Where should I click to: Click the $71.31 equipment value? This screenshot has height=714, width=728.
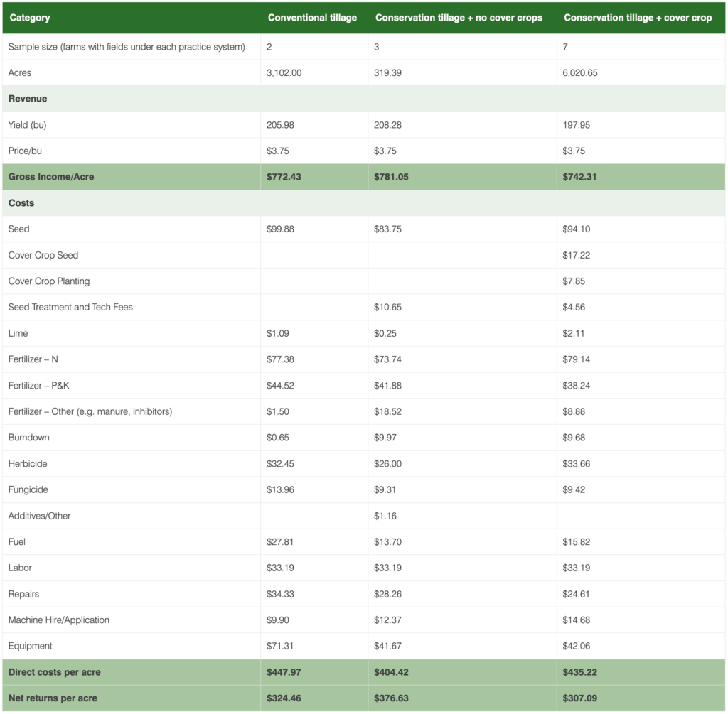(x=279, y=646)
